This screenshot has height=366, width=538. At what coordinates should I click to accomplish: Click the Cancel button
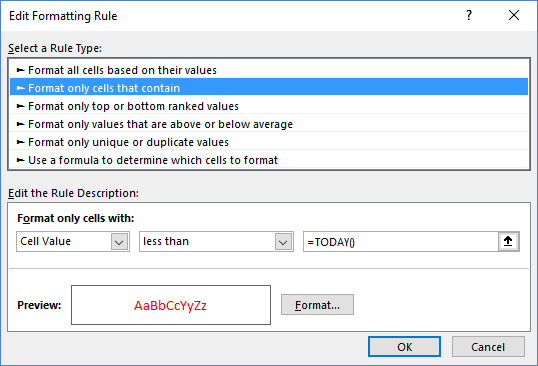488,346
